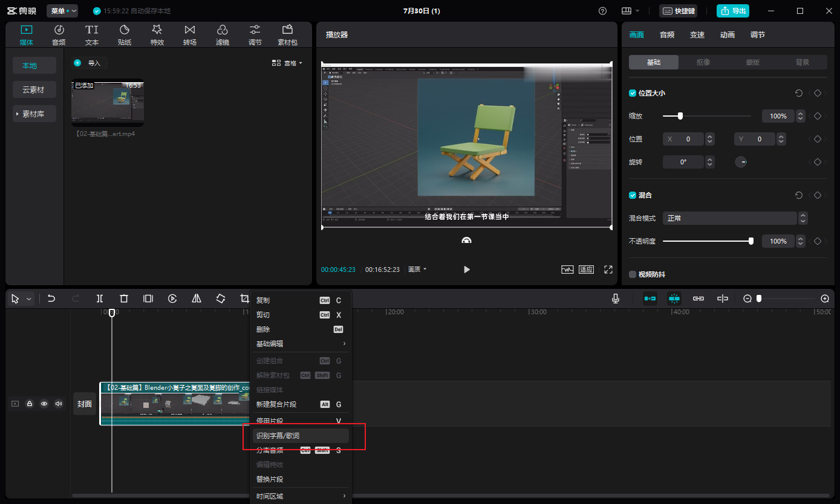Open the 特效 effects panel

157,34
